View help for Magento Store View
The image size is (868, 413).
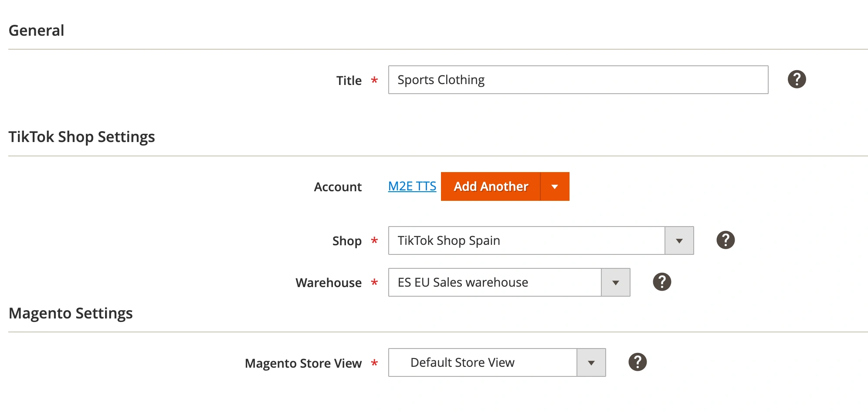click(637, 362)
